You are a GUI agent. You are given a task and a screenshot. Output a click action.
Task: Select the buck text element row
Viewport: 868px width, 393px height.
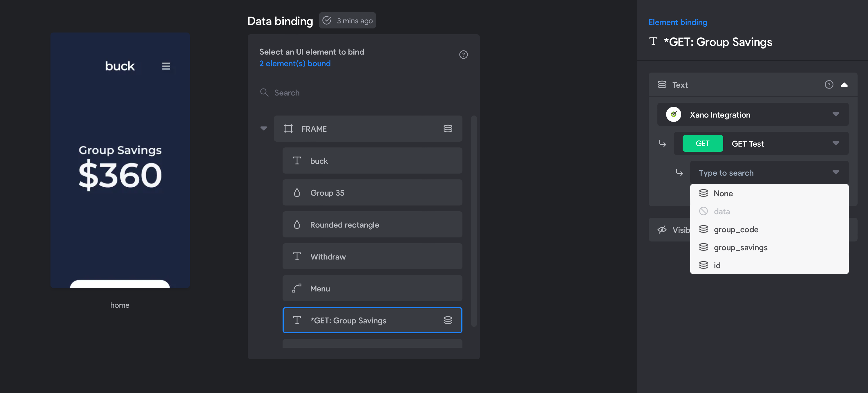point(372,161)
